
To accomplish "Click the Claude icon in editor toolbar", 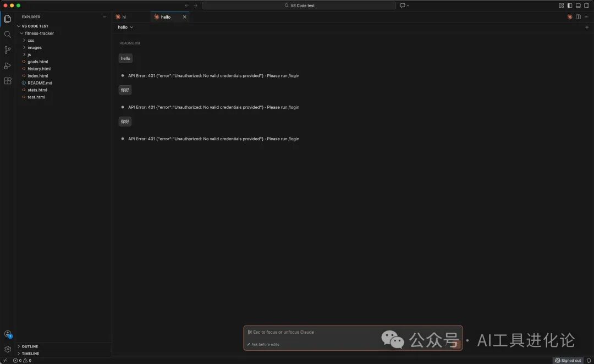I will [570, 17].
